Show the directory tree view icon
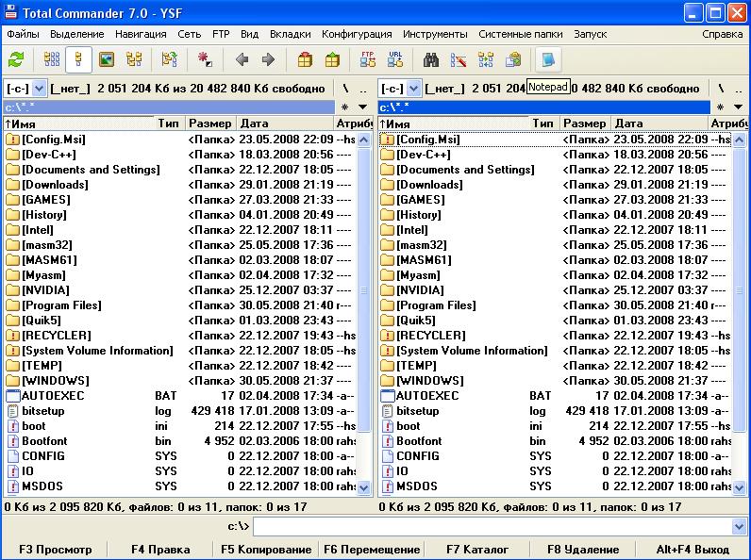 point(134,59)
